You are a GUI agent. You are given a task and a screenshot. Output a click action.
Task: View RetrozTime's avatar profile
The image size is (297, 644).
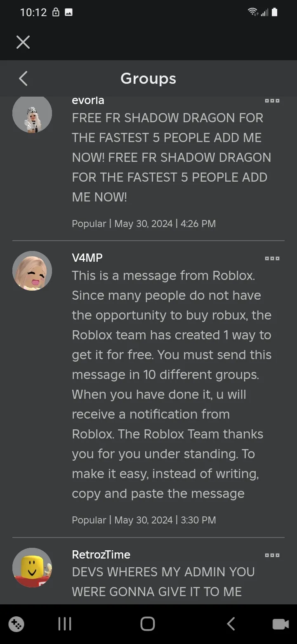32,568
